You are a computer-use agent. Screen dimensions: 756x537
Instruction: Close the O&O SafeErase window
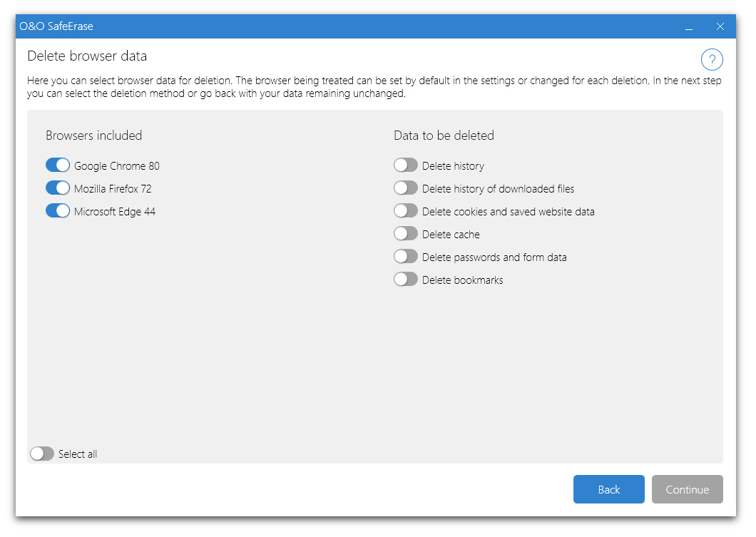[x=720, y=26]
